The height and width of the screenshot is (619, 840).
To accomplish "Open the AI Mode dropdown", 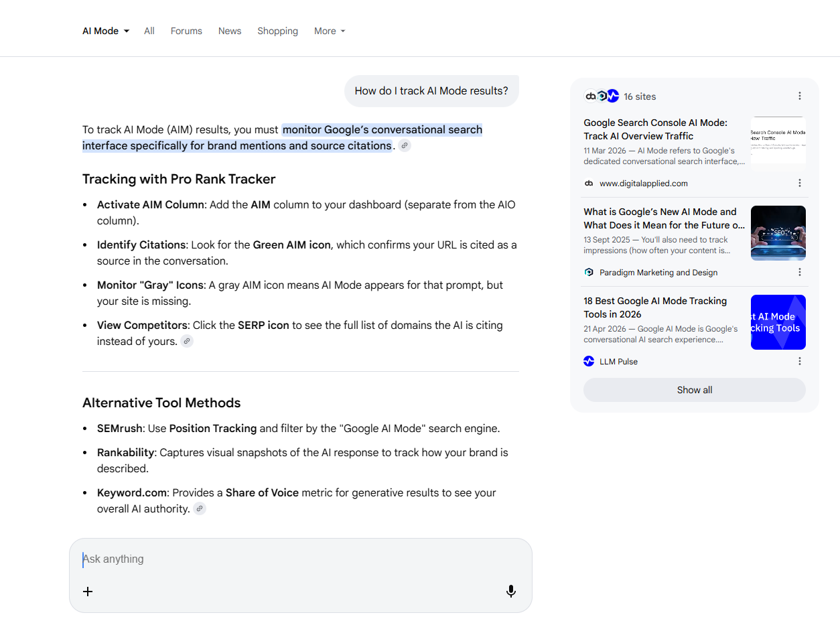I will coord(106,31).
